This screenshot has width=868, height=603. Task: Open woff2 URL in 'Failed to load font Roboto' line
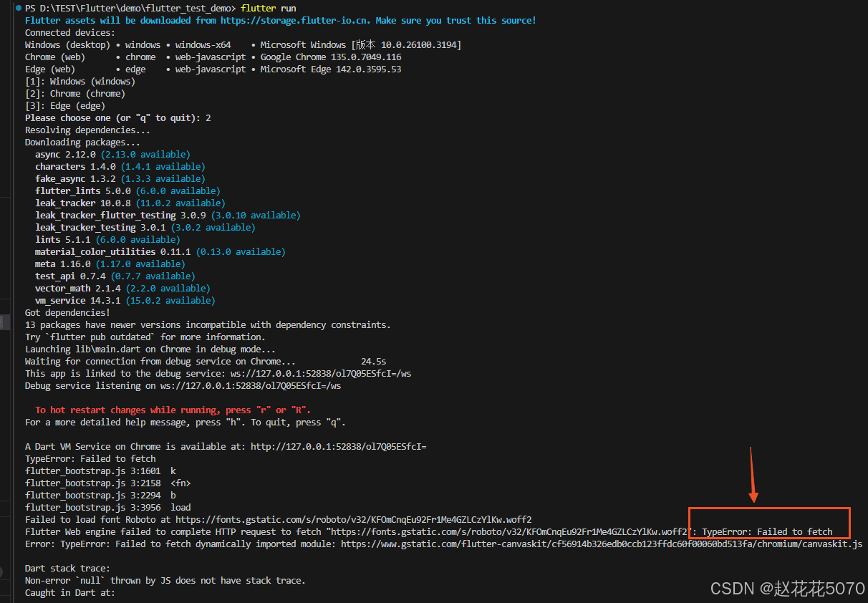tap(353, 519)
